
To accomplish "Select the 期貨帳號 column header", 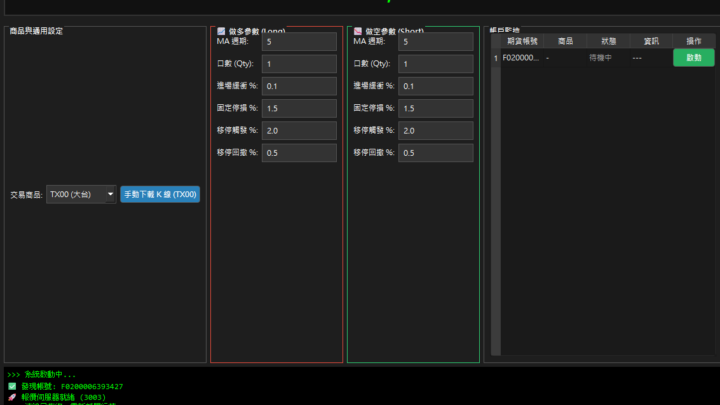I will point(522,41).
